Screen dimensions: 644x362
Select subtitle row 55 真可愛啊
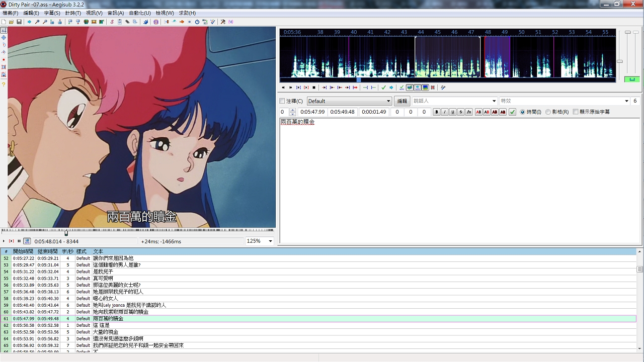[x=319, y=278]
